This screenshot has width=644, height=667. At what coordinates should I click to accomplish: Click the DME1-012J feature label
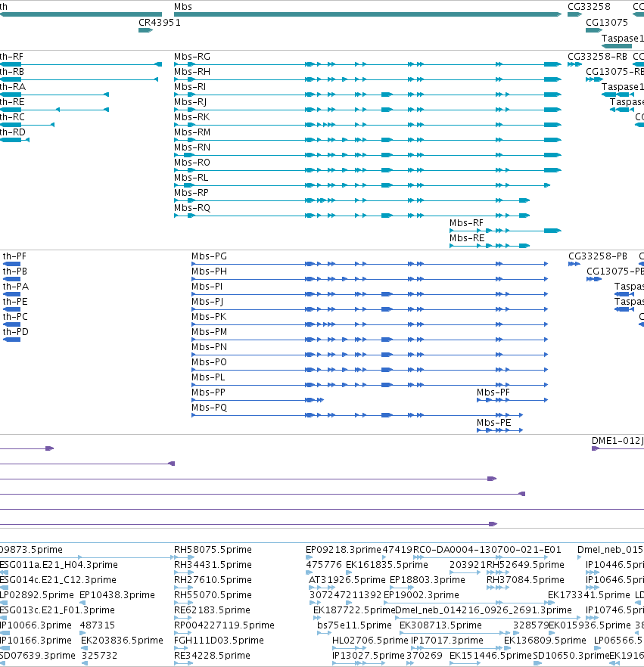618,441
